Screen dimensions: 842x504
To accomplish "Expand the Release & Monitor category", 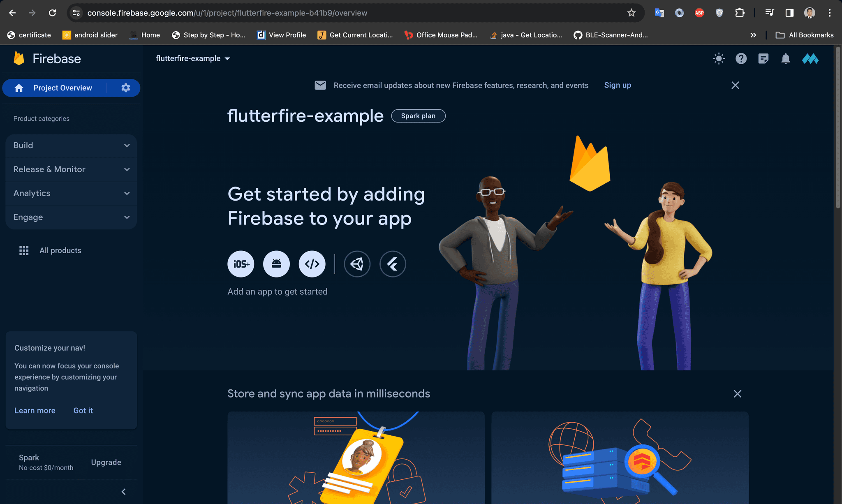I will pyautogui.click(x=71, y=169).
